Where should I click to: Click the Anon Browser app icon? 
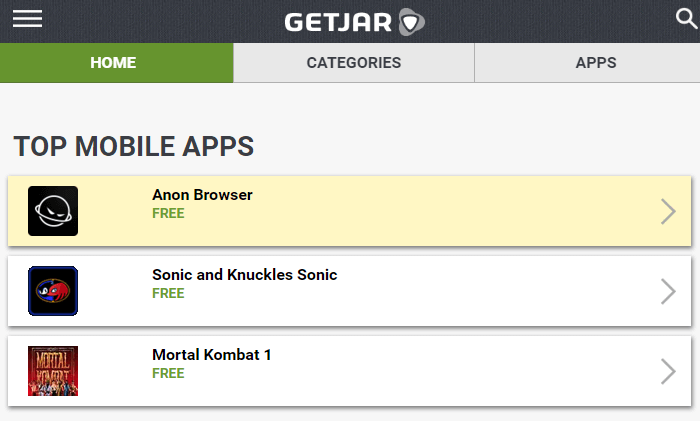(53, 211)
